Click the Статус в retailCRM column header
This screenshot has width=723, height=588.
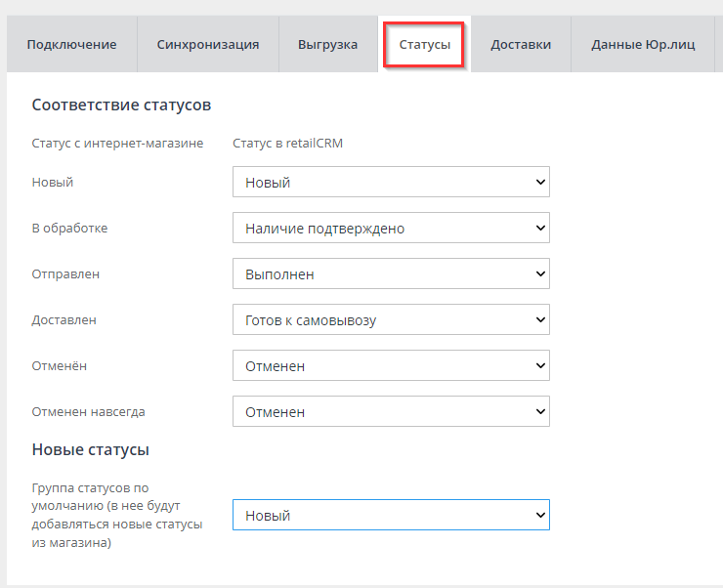coord(287,144)
